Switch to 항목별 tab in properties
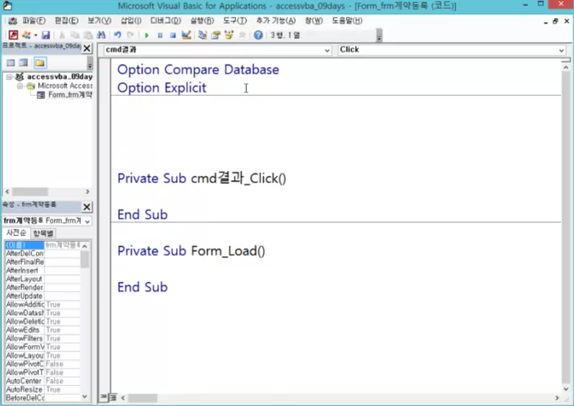The image size is (574, 406). coord(43,233)
